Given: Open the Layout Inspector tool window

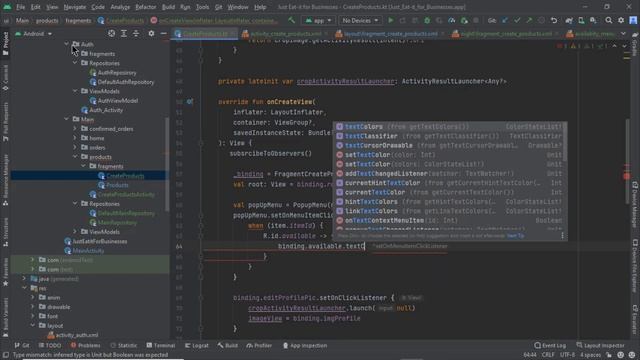Looking at the screenshot, I should (x=600, y=345).
